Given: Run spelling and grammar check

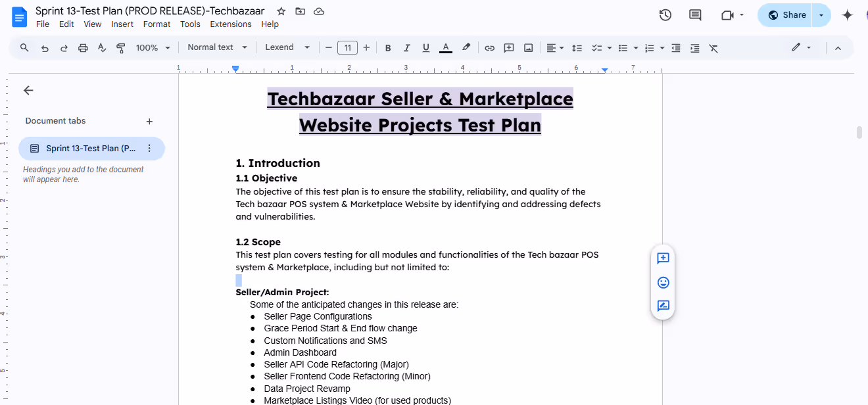Looking at the screenshot, I should pyautogui.click(x=102, y=47).
